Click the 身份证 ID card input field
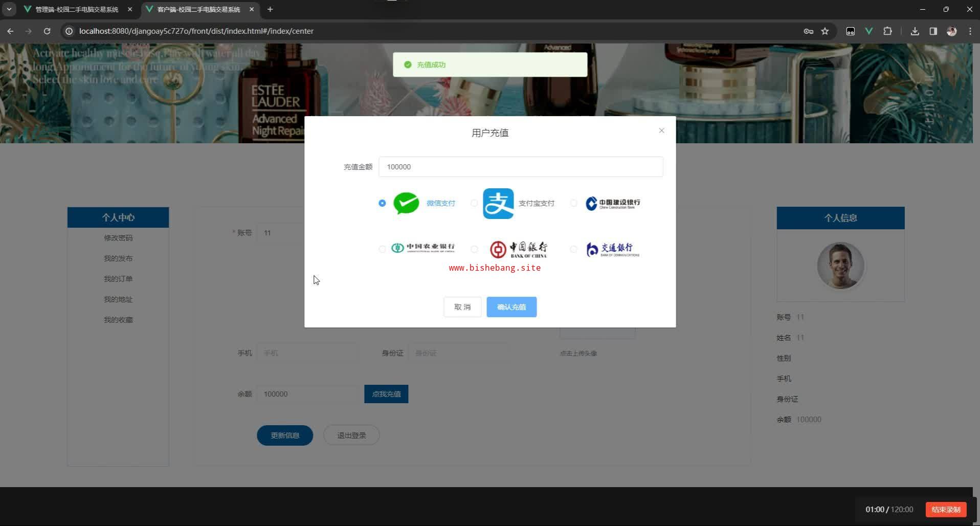Image resolution: width=980 pixels, height=526 pixels. 458,353
